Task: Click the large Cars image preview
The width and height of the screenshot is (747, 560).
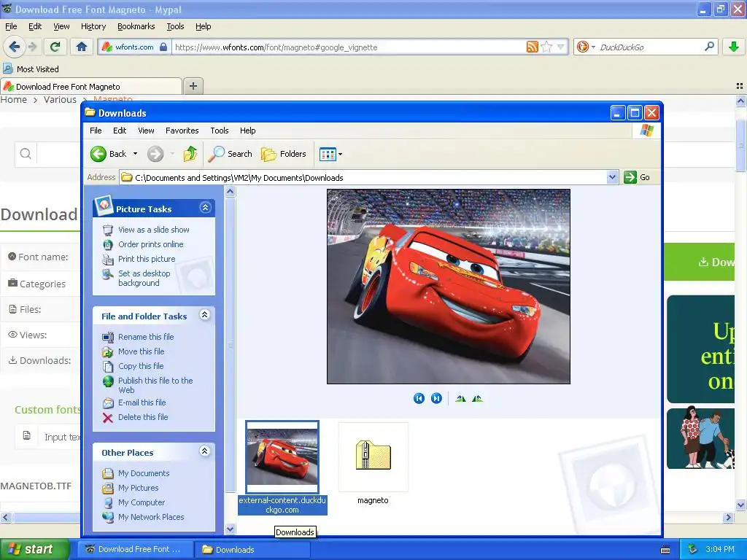Action: pos(449,287)
